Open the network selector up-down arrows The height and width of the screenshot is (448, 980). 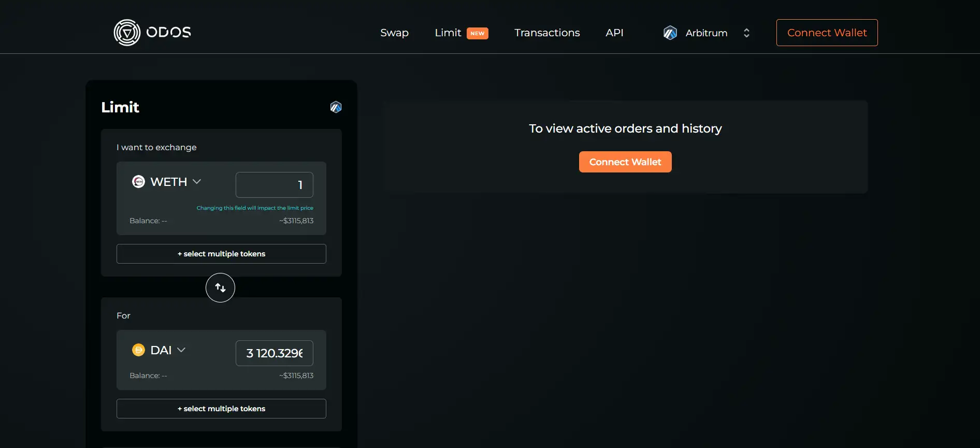point(746,33)
